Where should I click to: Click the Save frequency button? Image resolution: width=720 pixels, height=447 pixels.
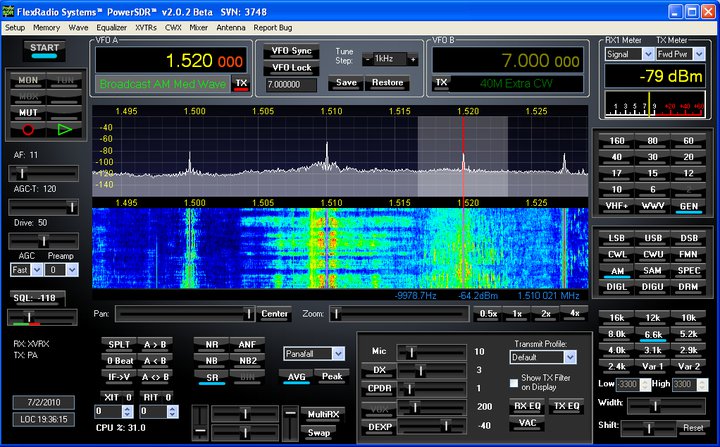pos(346,83)
